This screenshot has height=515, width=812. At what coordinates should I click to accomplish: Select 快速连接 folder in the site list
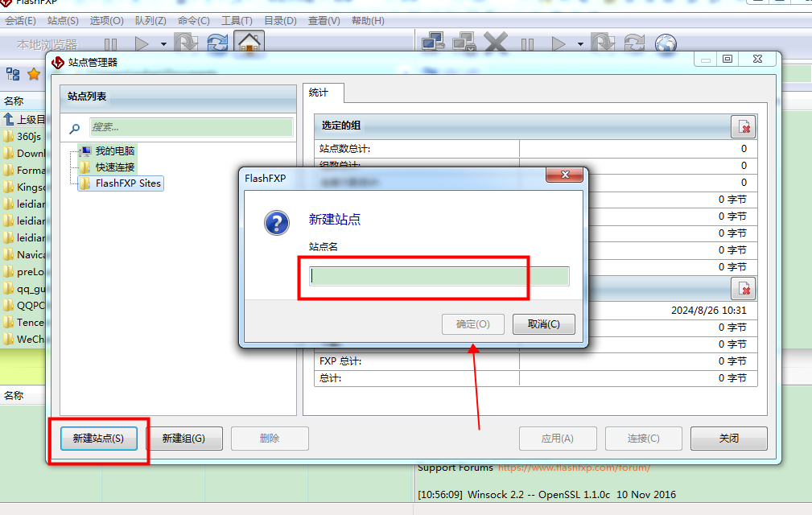click(x=114, y=167)
